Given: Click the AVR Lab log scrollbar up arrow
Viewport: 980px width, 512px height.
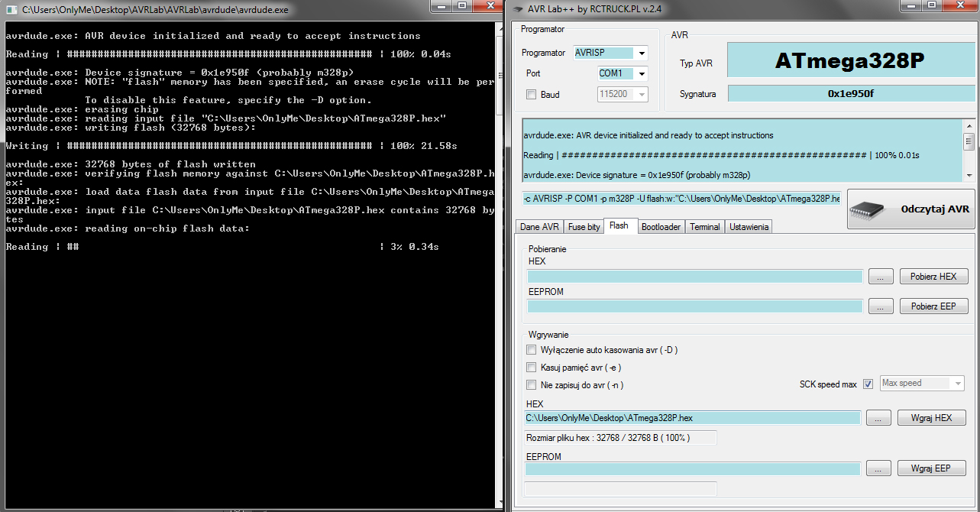Looking at the screenshot, I should point(969,126).
